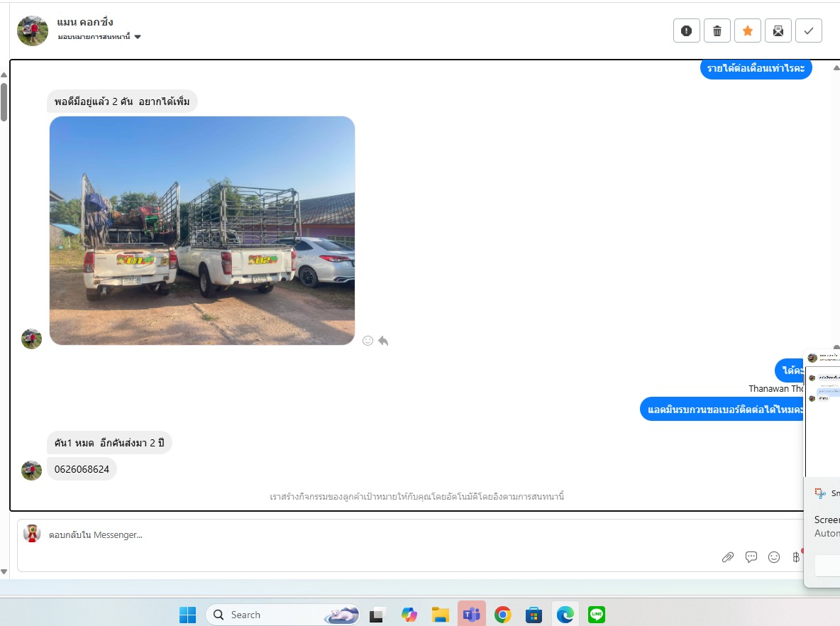React to the truck photo with the emoji icon
Screen dimensions: 840x626
367,341
